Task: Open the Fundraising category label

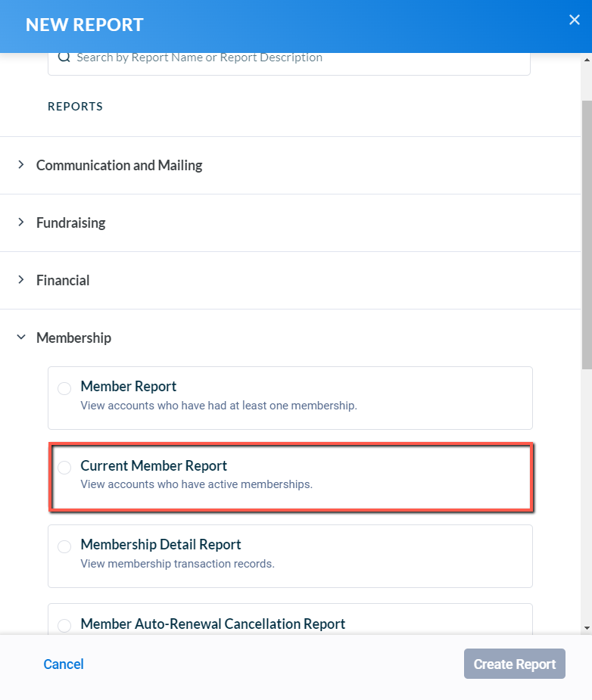Action: (70, 222)
